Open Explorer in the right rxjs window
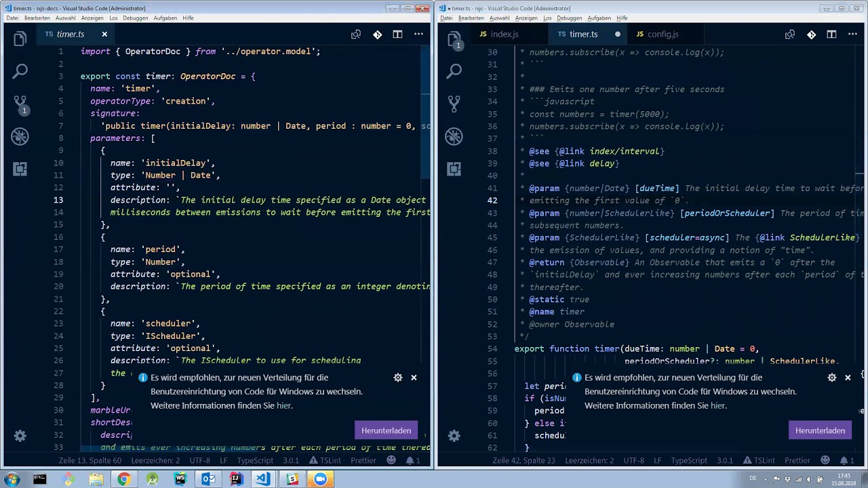Image resolution: width=868 pixels, height=488 pixels. pyautogui.click(x=454, y=39)
